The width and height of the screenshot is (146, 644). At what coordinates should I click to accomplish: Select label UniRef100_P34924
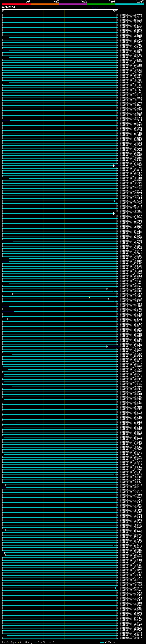click(131, 170)
